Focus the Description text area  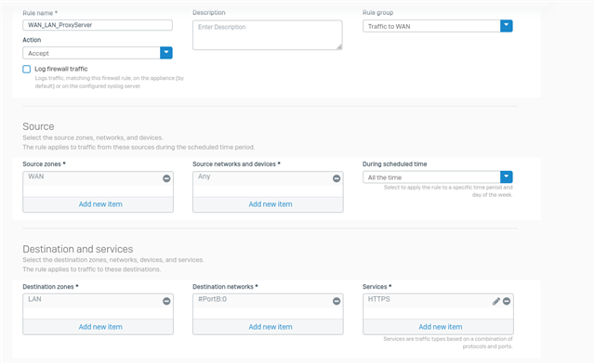(268, 35)
